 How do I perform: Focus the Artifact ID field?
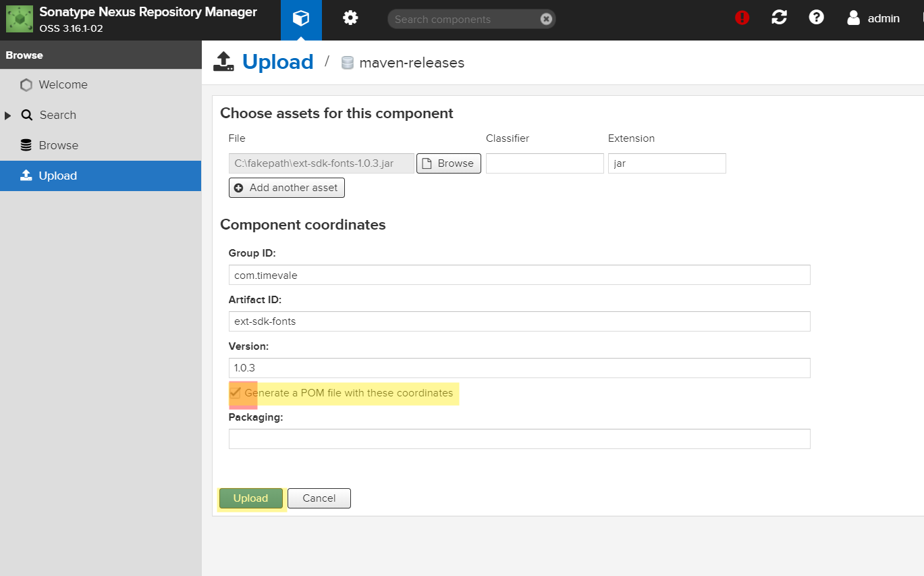[519, 321]
